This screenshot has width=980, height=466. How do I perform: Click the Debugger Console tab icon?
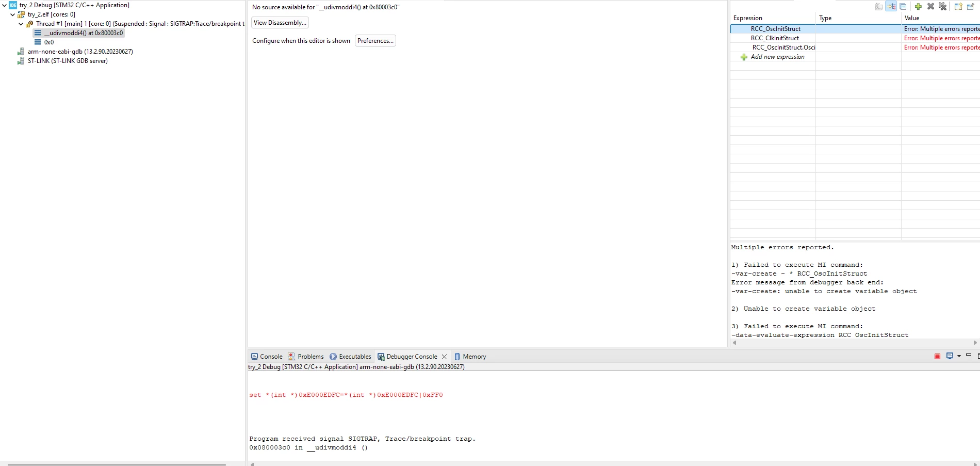[x=381, y=357]
